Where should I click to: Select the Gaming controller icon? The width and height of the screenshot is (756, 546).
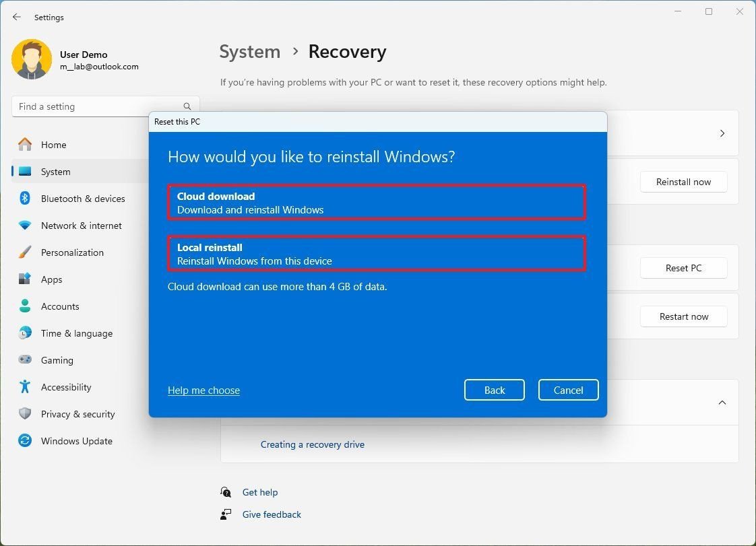[25, 360]
